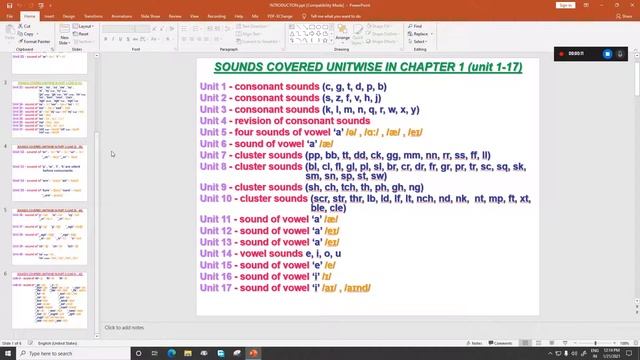The height and width of the screenshot is (360, 640).
Task: Open the Layout dropdown
Action: coord(84,26)
